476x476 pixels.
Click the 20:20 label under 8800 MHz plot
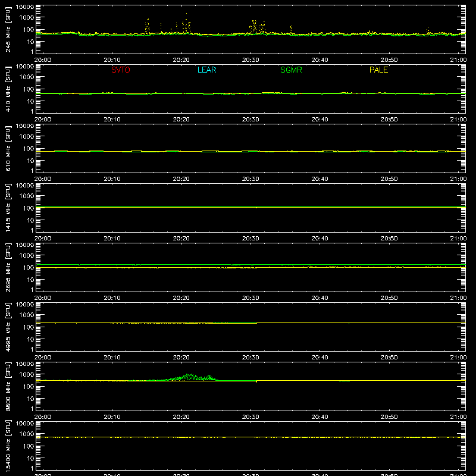(181, 417)
